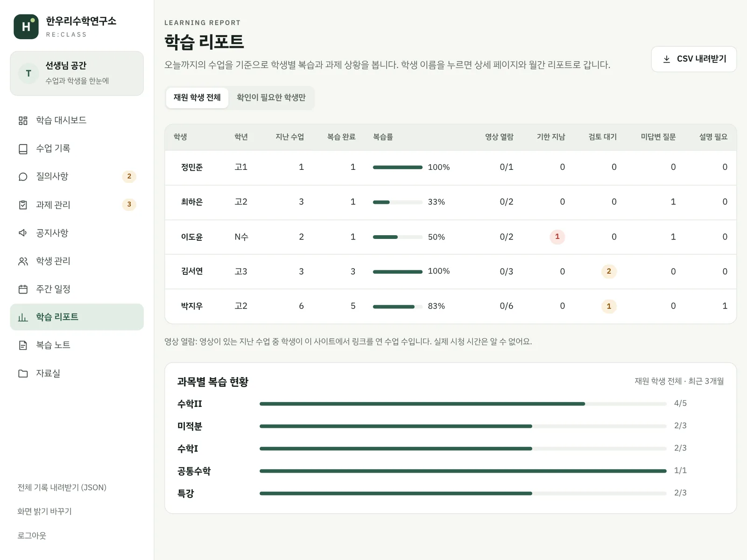The width and height of the screenshot is (747, 560).
Task: Click the 학습 대시보드 grid icon
Action: pyautogui.click(x=23, y=120)
